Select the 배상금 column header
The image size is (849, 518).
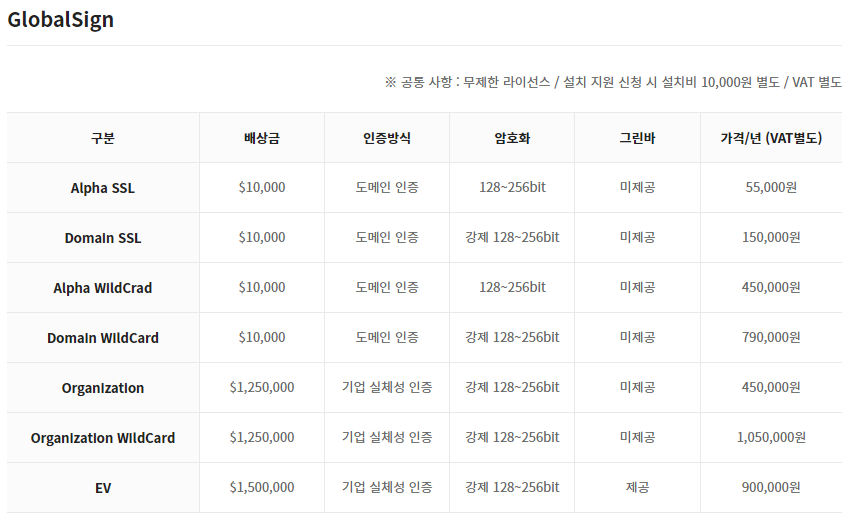pyautogui.click(x=262, y=138)
